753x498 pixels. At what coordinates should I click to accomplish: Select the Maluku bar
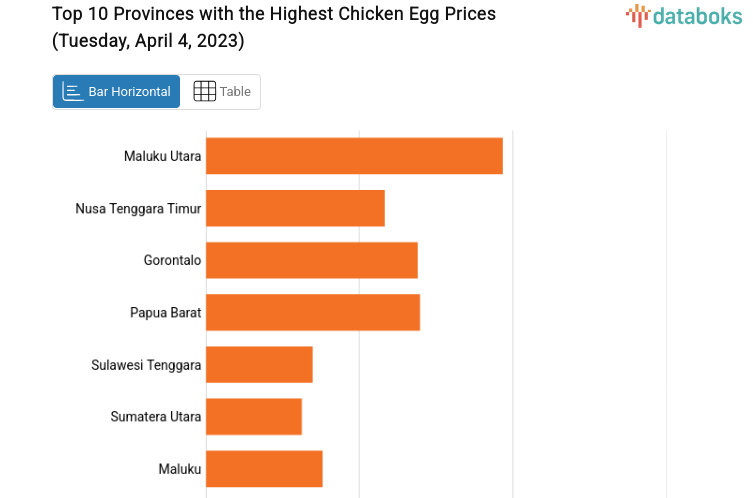pos(264,468)
